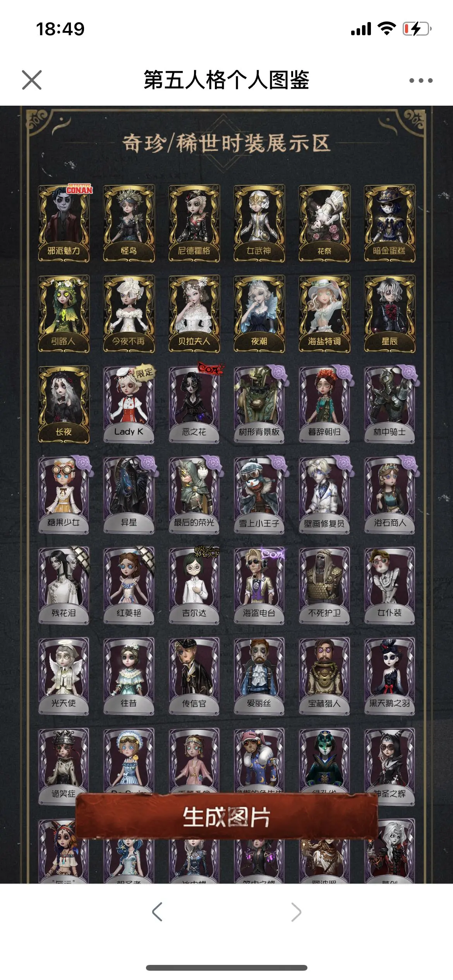Go forward with the right chevron arrow
Image resolution: width=453 pixels, height=980 pixels.
pos(296,911)
